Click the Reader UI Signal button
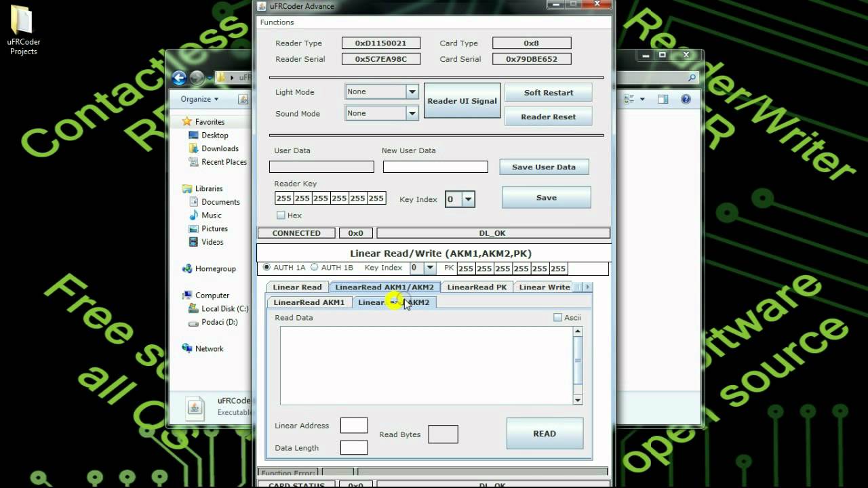Screen dimensions: 868x488 point(462,101)
